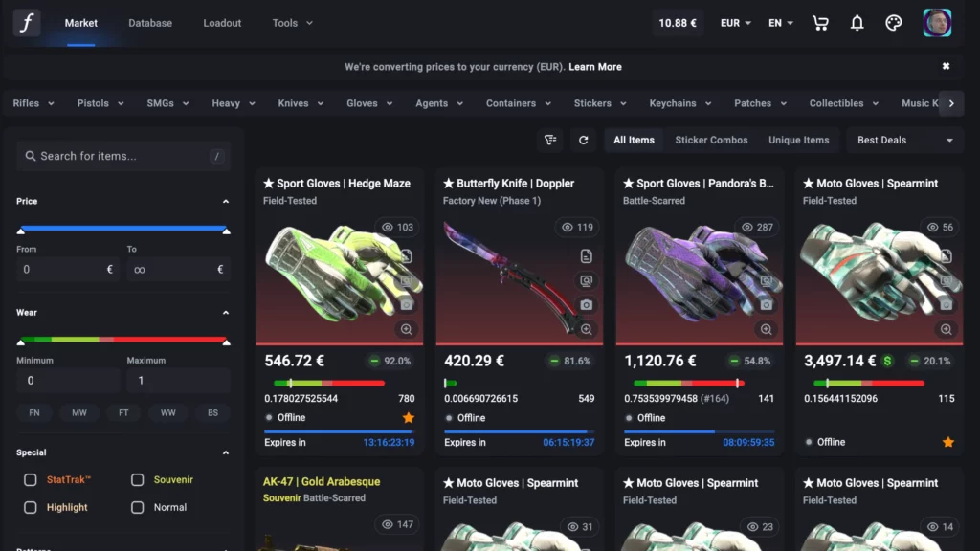Click the right handle of the Price slider
This screenshot has width=980, height=551.
point(226,231)
